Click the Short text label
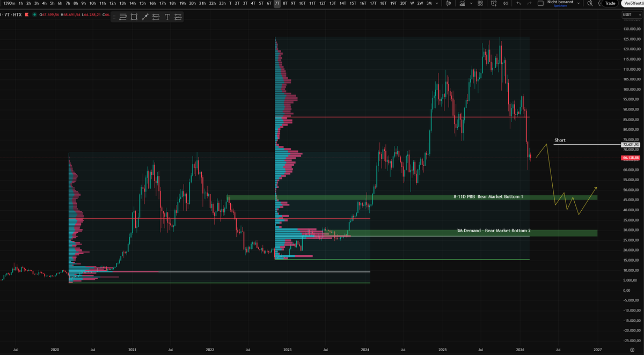 [560, 140]
